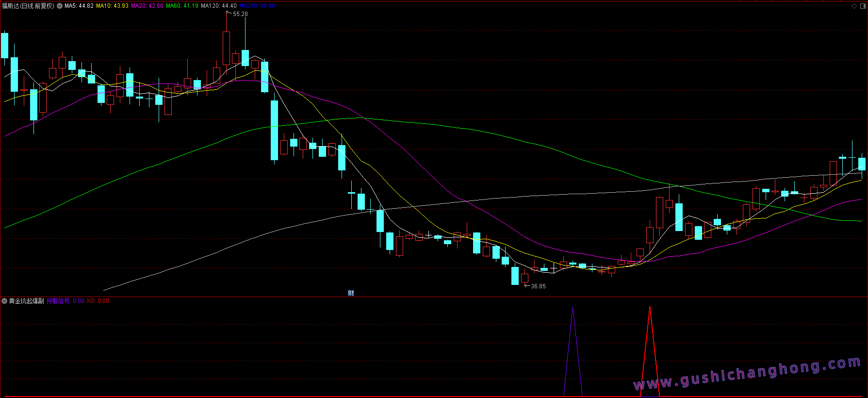This screenshot has height=398, width=868.
Task: Select the purple 预警信号 value label
Action: click(65, 301)
